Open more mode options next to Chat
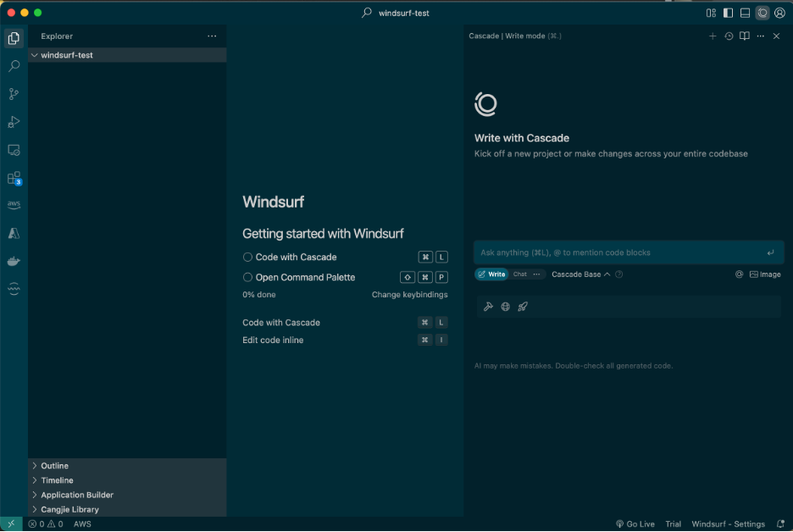Viewport: 793px width, 532px height. (x=536, y=274)
